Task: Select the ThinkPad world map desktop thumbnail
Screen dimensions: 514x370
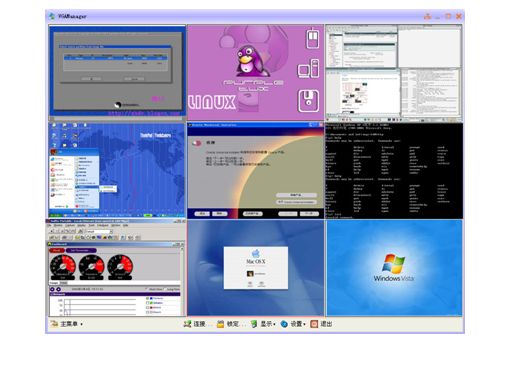Action: point(117,170)
